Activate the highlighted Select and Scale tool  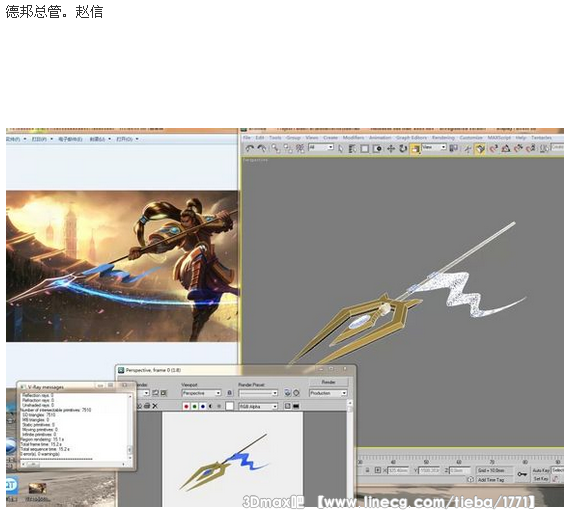tap(415, 149)
